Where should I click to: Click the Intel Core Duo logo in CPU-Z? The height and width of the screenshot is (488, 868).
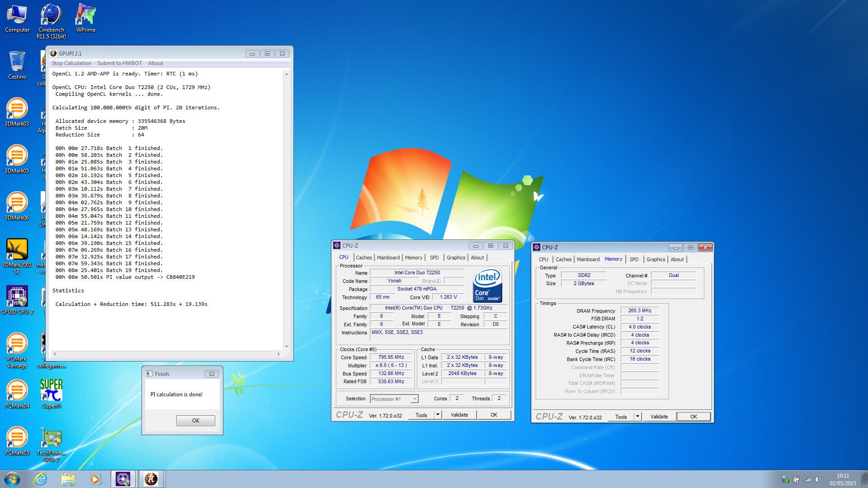pyautogui.click(x=487, y=286)
